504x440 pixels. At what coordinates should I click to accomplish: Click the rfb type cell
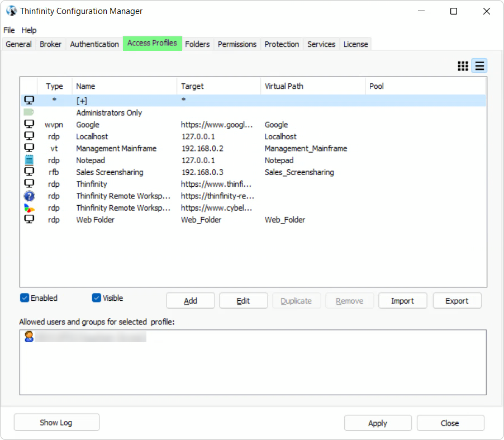54,172
